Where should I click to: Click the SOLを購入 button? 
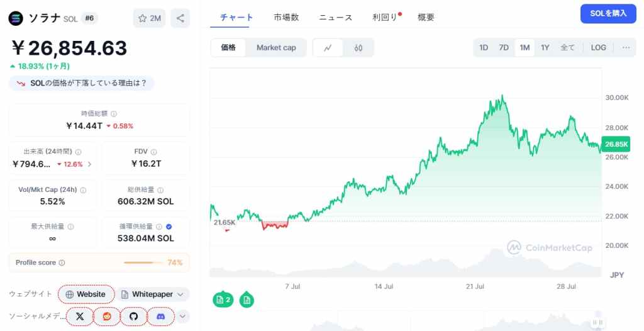608,14
